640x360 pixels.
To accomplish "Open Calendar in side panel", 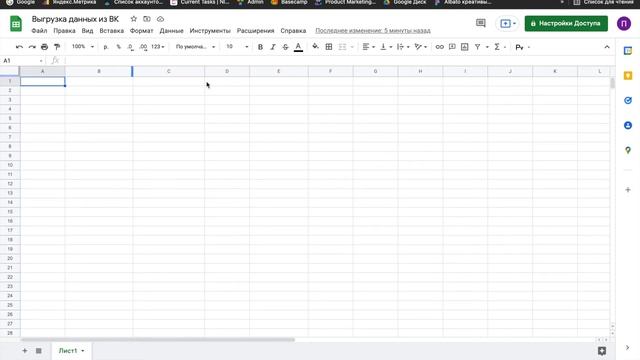I will point(628,51).
